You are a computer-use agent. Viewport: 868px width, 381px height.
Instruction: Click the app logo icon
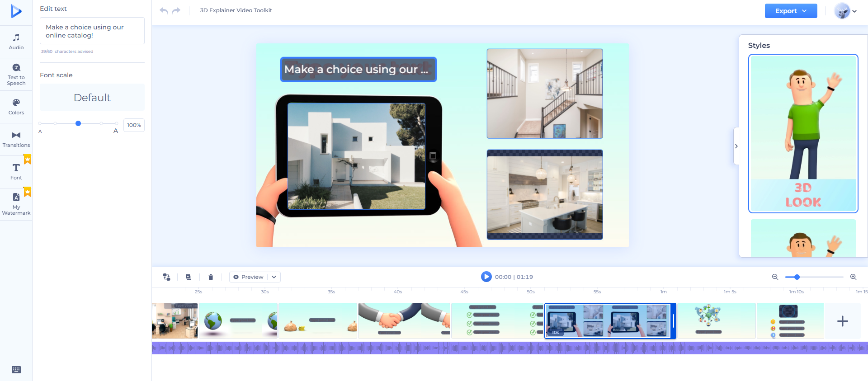[x=16, y=11]
